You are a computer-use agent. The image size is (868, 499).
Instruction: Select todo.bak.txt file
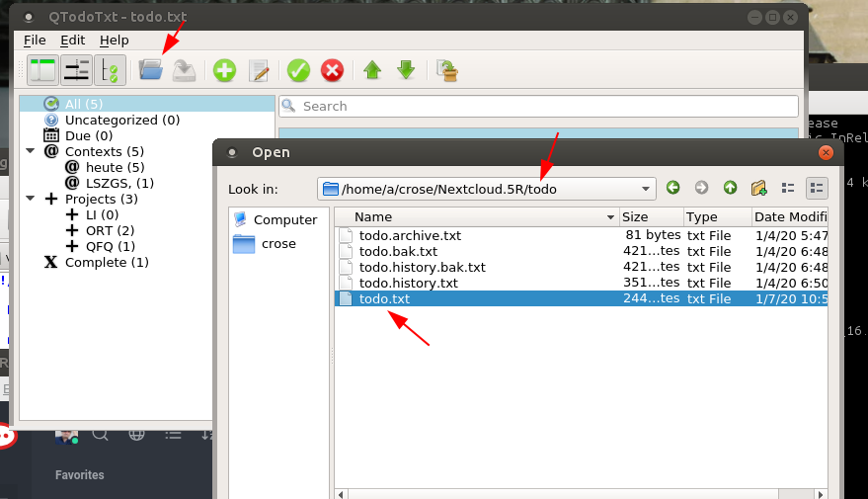coord(398,251)
